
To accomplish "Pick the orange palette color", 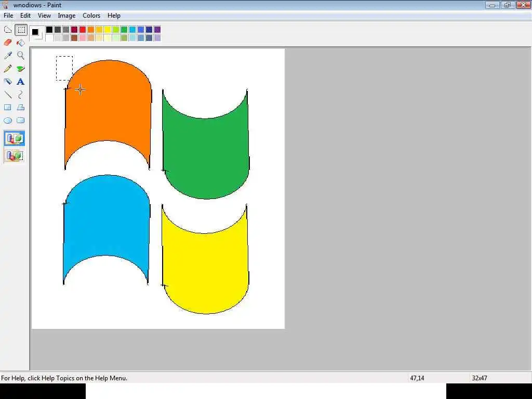I will coord(91,30).
